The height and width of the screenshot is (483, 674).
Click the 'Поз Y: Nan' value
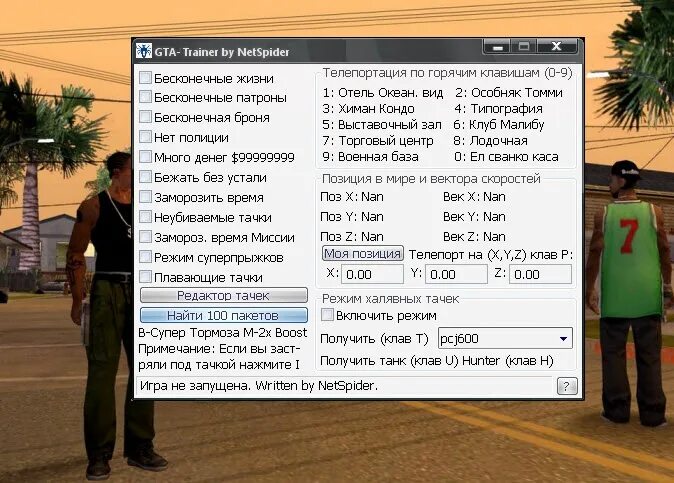coord(352,217)
